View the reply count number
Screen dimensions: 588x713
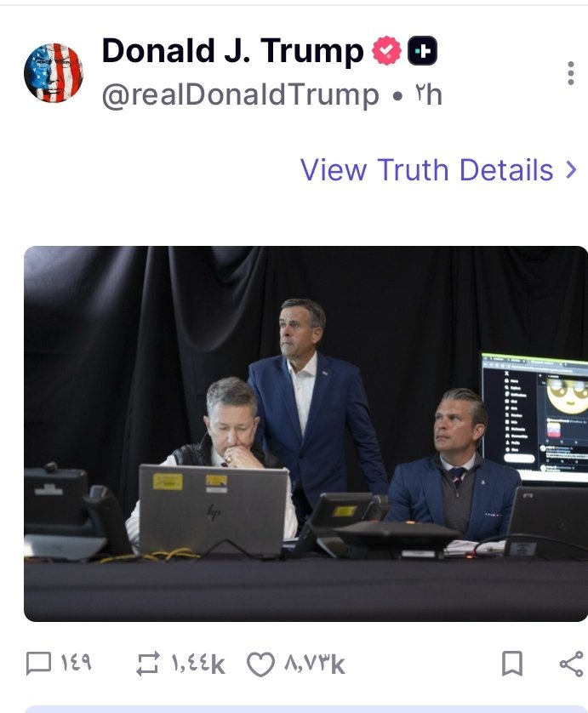pos(77,663)
